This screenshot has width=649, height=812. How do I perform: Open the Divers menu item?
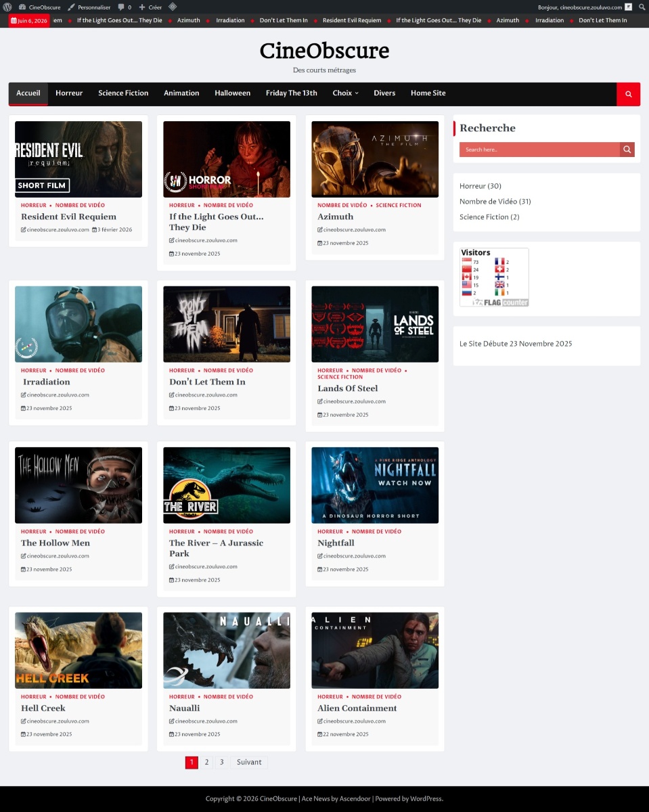pos(384,93)
